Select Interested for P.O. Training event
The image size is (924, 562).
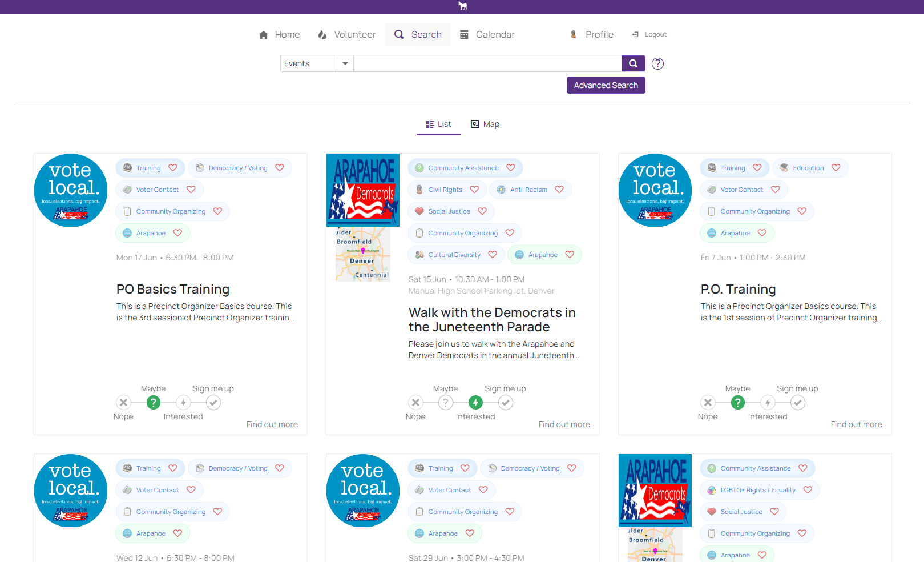tap(768, 403)
